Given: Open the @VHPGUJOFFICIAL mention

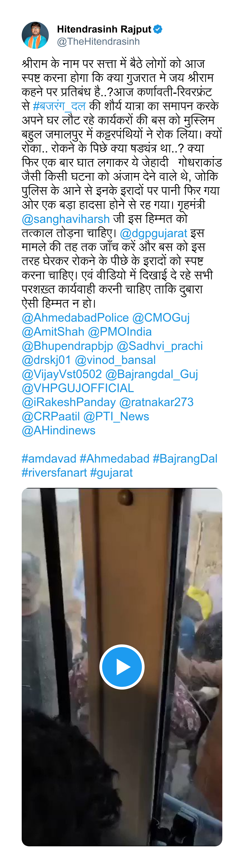Looking at the screenshot, I should coord(78,388).
